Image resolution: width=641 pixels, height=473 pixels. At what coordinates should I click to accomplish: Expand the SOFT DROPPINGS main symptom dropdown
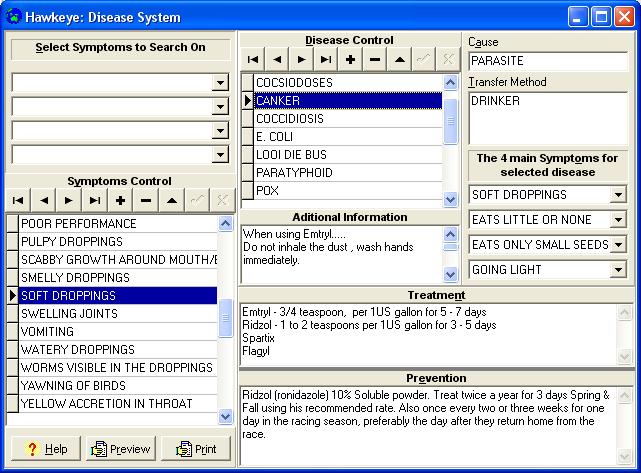[618, 195]
